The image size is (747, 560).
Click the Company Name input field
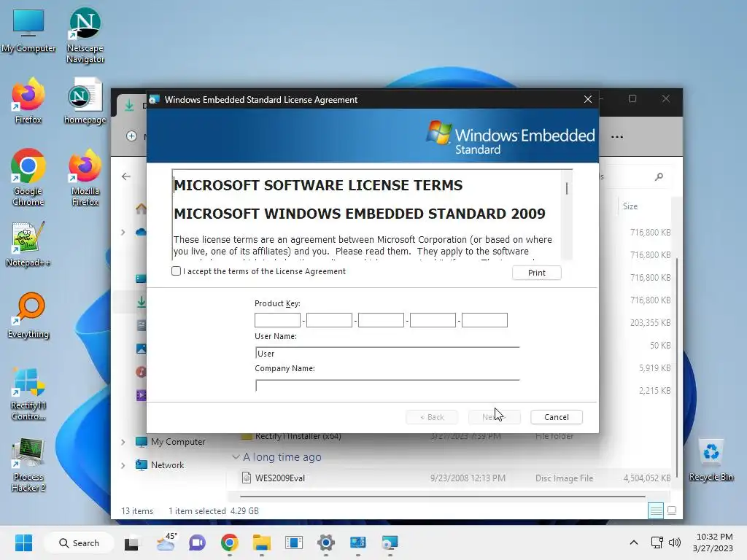tap(387, 386)
